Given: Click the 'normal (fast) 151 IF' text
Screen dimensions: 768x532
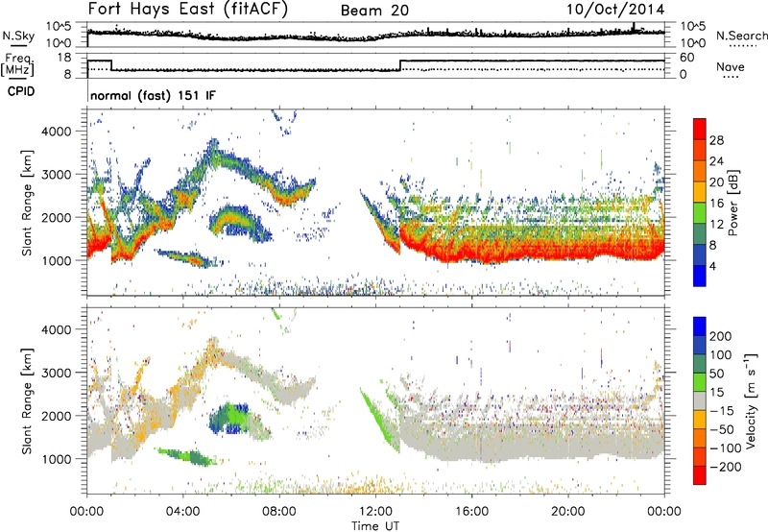Looking at the screenshot, I should click(153, 95).
